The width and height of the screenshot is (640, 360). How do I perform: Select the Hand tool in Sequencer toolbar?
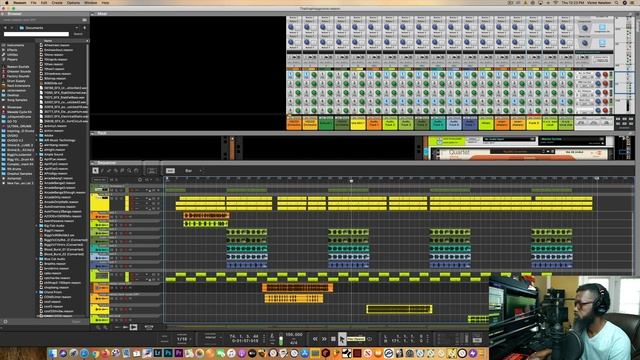[x=136, y=171]
